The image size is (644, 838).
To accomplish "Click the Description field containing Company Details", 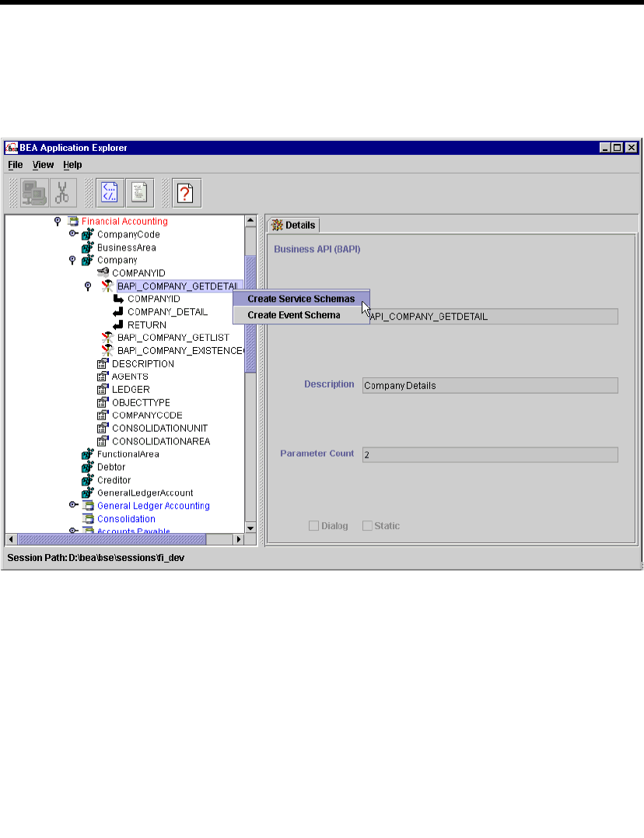I will pyautogui.click(x=490, y=385).
